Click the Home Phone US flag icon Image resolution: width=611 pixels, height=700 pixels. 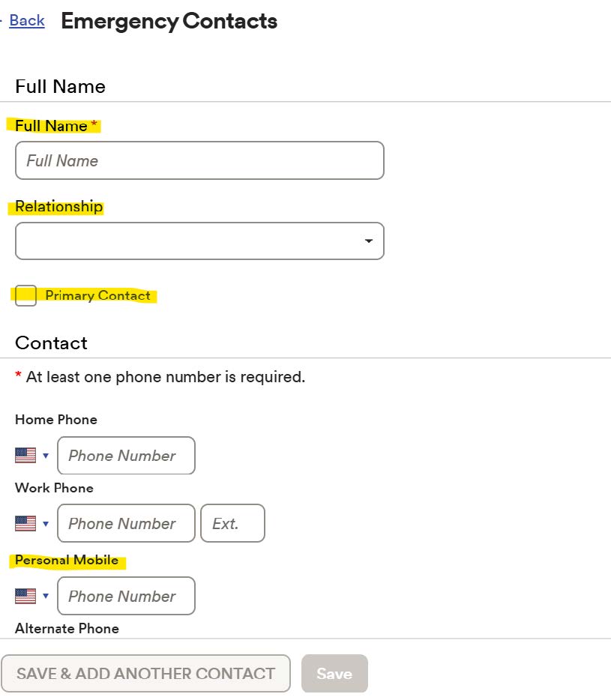25,456
